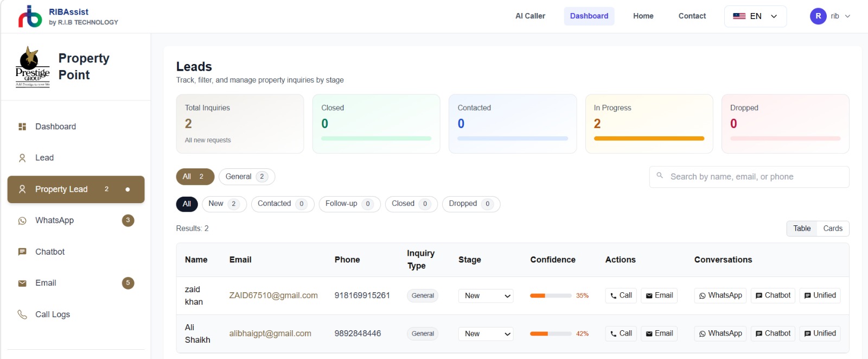Viewport: 868px width, 359px height.
Task: Open Chatbot conversation for Ali Shaikh
Action: click(773, 333)
